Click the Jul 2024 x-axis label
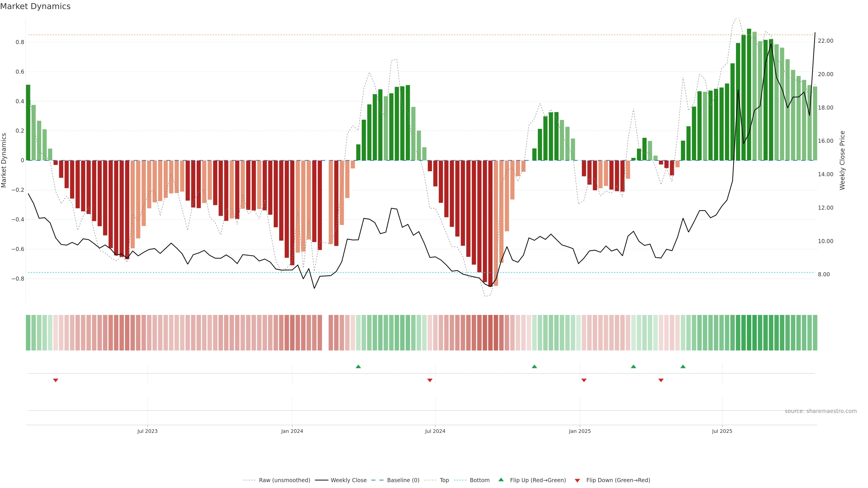 (x=435, y=431)
